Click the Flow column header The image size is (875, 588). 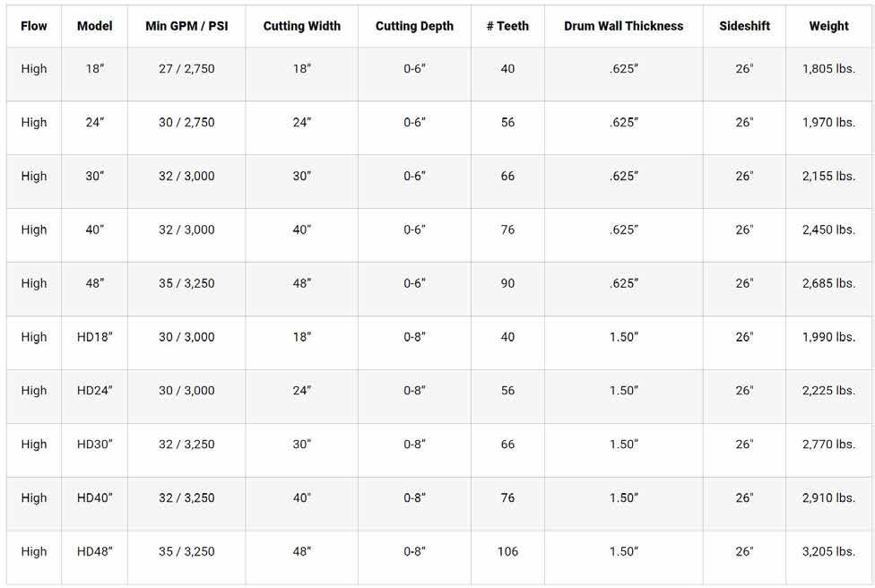[x=34, y=26]
